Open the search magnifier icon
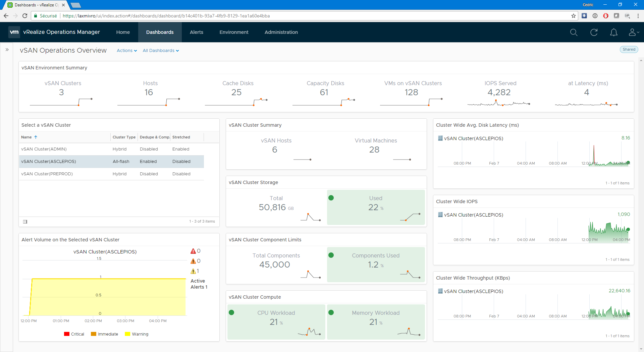The height and width of the screenshot is (352, 644). click(x=574, y=32)
